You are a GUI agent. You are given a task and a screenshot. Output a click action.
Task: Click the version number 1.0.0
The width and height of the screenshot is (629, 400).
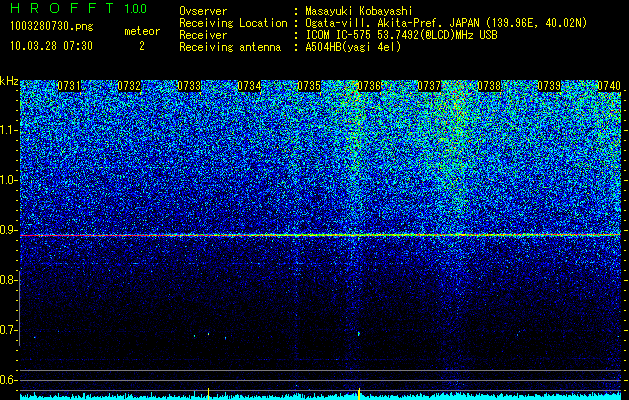[136, 9]
